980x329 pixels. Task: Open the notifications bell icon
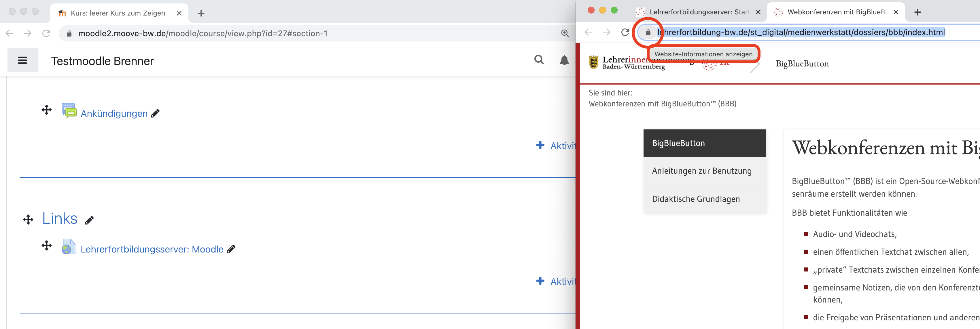(x=564, y=60)
